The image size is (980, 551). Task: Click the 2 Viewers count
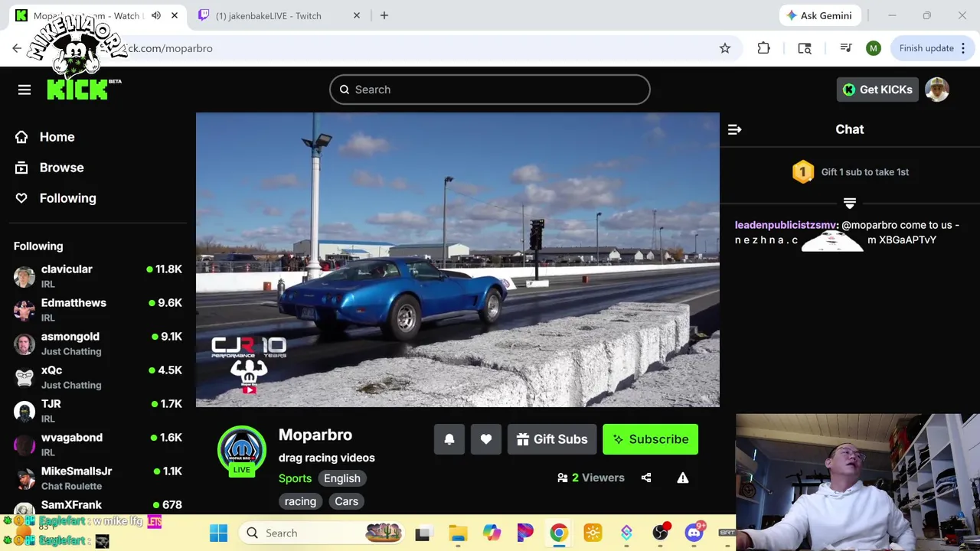(x=591, y=478)
